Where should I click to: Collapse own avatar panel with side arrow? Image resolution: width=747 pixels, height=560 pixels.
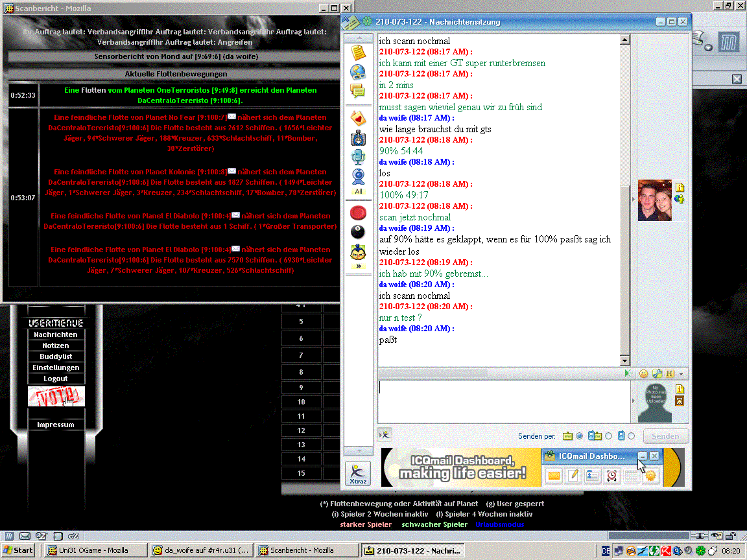pyautogui.click(x=633, y=401)
